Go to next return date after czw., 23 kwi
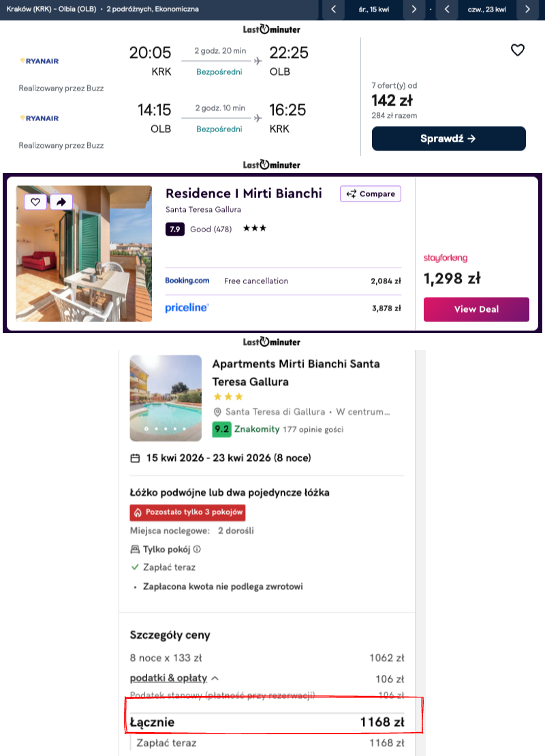 [x=528, y=9]
